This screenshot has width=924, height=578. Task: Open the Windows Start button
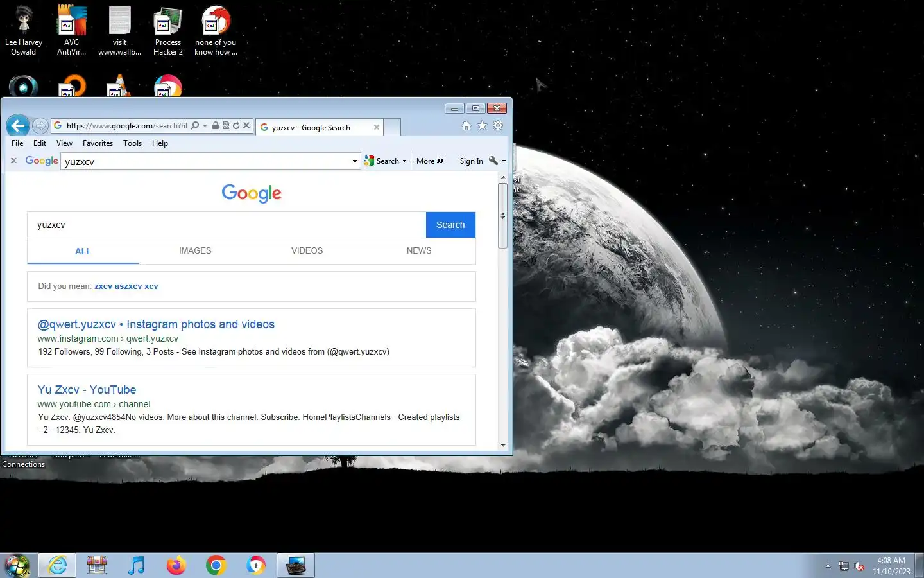point(18,565)
